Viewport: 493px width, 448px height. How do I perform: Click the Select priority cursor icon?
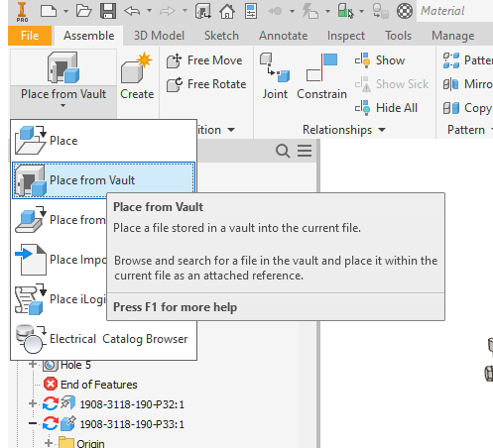pos(345,11)
